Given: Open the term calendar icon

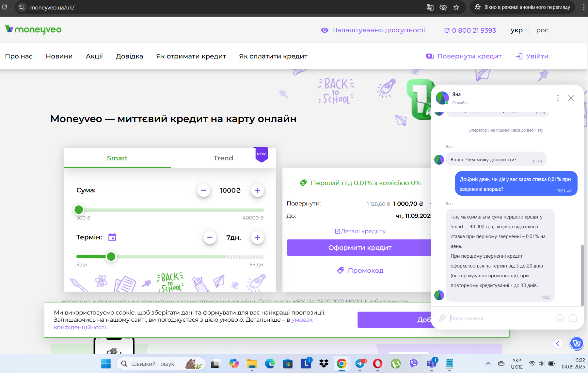Looking at the screenshot, I should click(112, 237).
